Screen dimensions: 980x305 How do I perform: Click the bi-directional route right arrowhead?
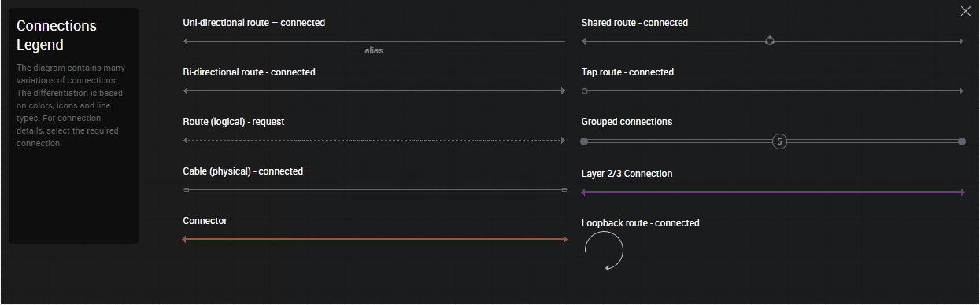click(563, 91)
